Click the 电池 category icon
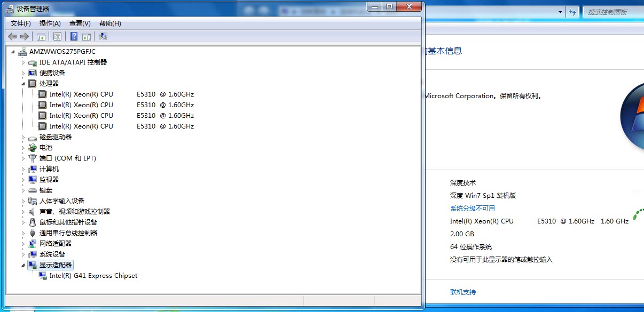The height and width of the screenshot is (312, 644). pos(33,148)
